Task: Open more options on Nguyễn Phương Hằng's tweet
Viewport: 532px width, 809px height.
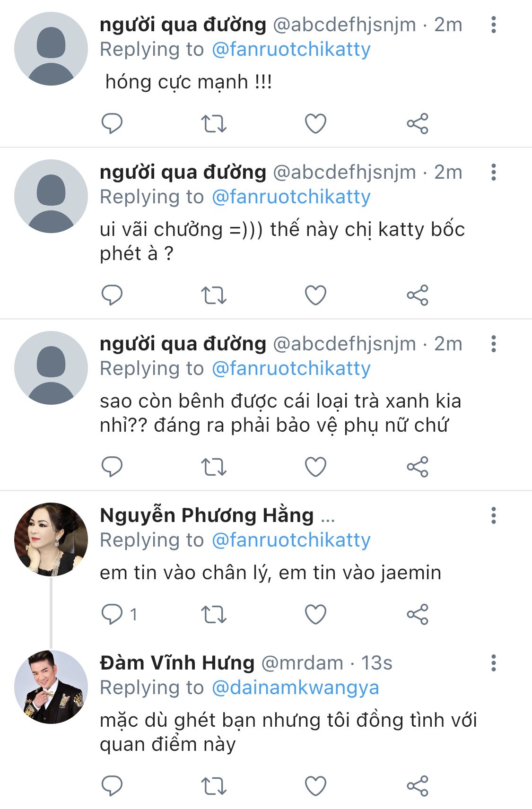Action: click(493, 515)
